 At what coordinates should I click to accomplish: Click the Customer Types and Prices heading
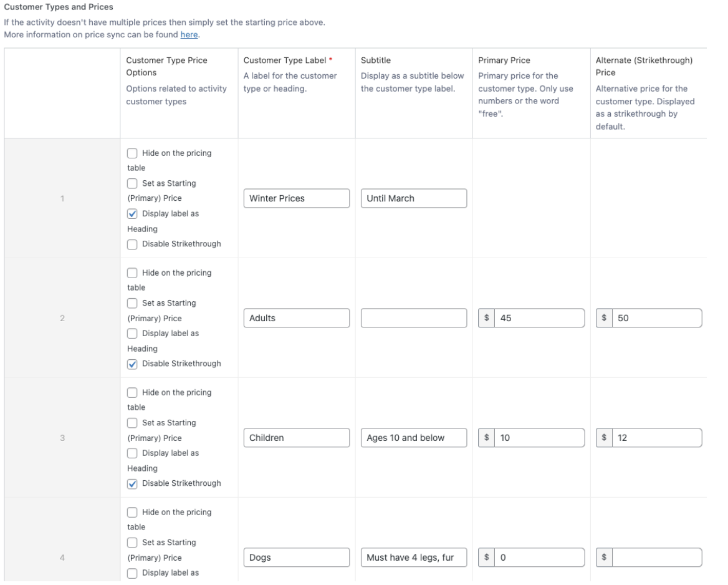(x=59, y=7)
